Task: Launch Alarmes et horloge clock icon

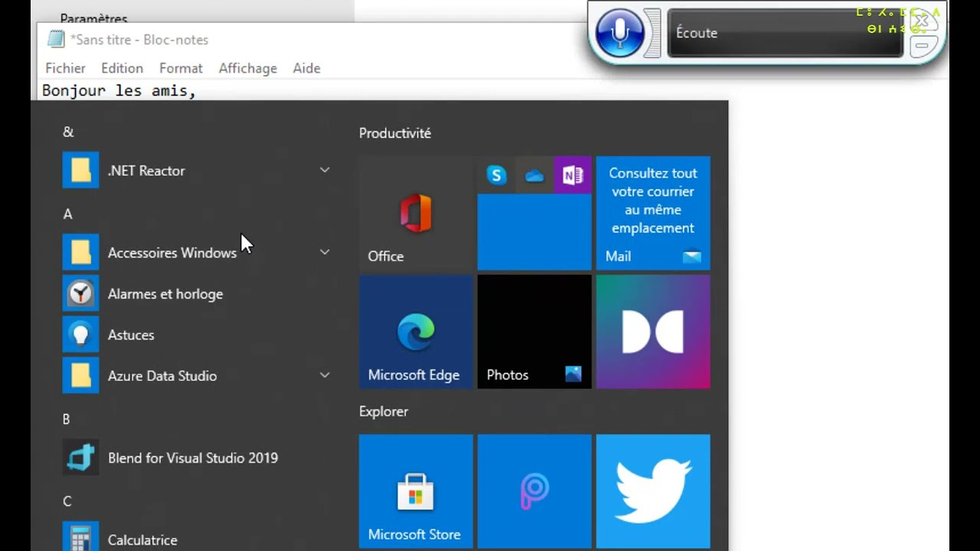Action: point(80,293)
